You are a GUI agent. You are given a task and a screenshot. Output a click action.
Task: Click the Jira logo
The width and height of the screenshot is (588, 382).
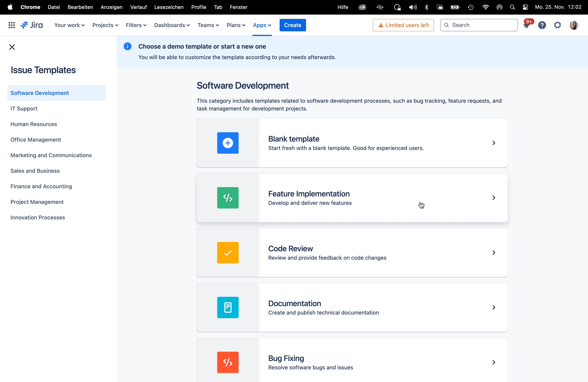pos(32,25)
